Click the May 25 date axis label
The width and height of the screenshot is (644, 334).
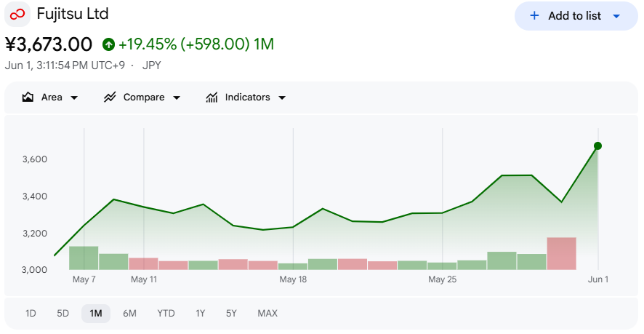[443, 279]
